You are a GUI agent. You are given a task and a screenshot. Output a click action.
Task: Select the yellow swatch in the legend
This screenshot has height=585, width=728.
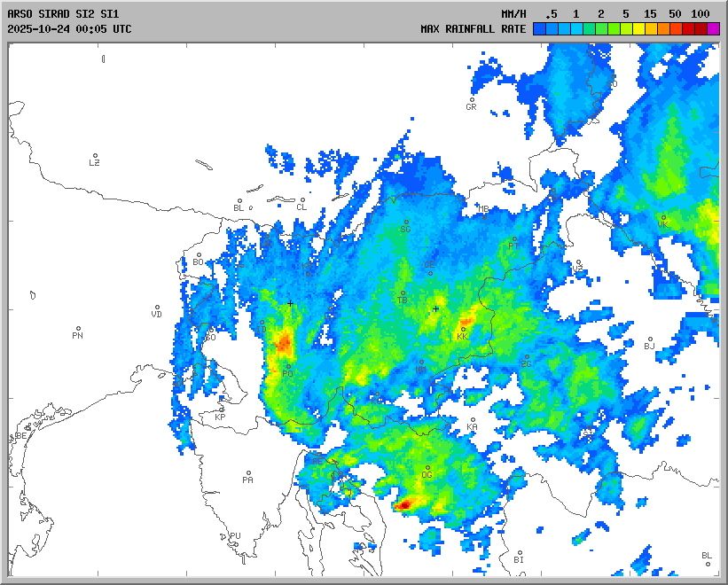[638, 29]
